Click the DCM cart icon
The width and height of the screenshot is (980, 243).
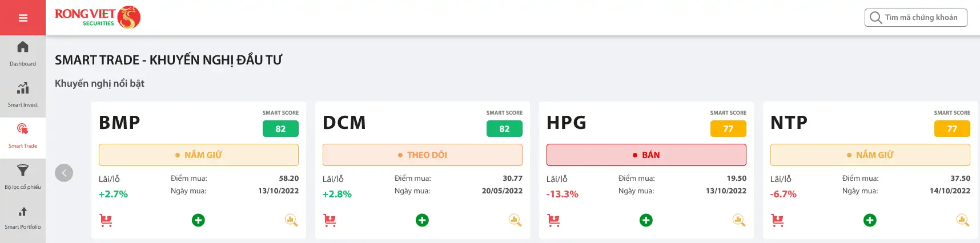click(330, 220)
